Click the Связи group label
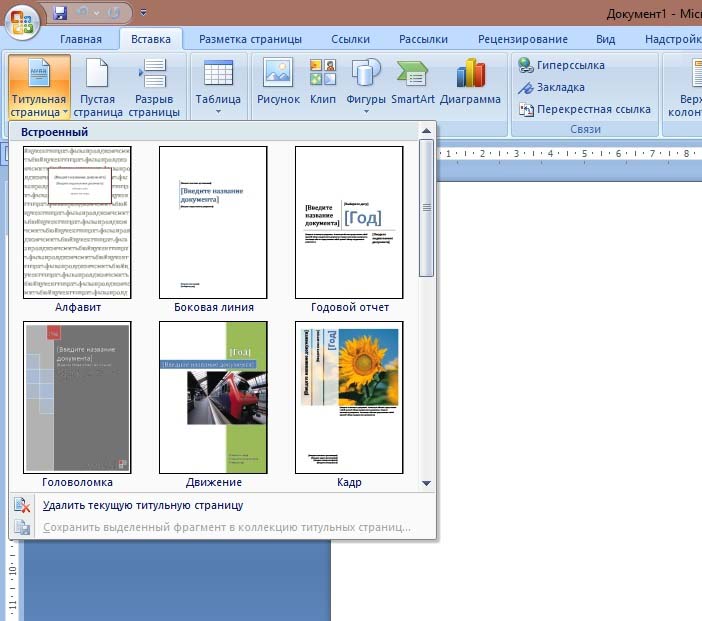This screenshot has width=702, height=621. tap(585, 129)
